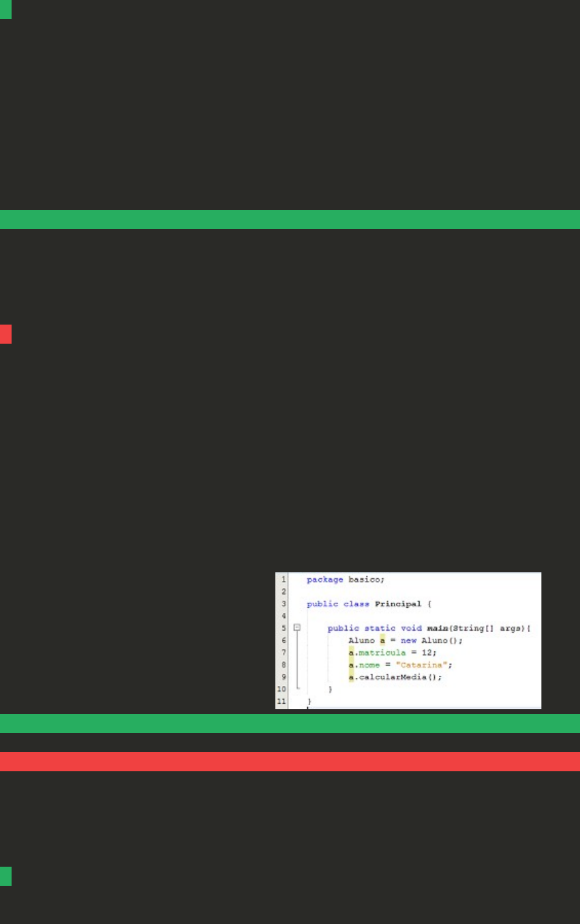Viewport: 580px width, 924px height.
Task: Select line number 7 in gutter
Action: (283, 653)
